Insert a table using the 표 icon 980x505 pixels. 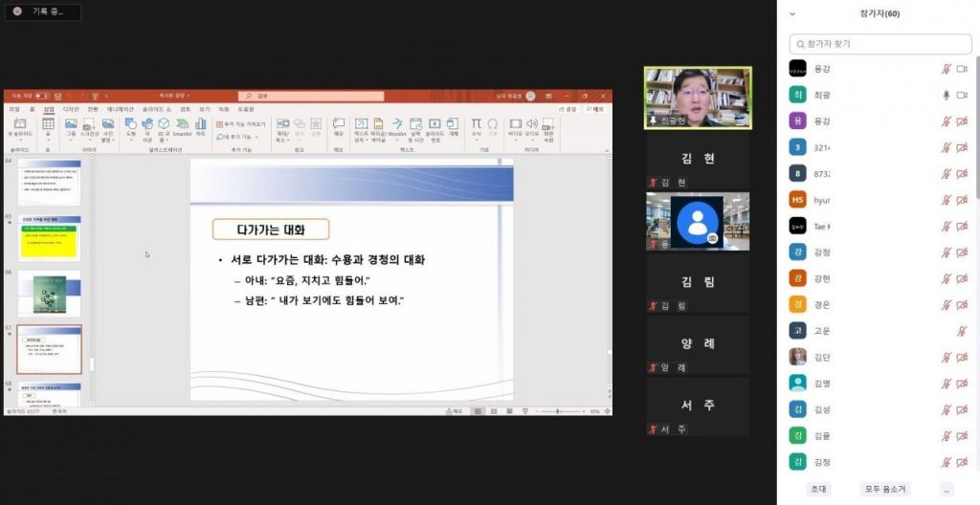point(48,125)
